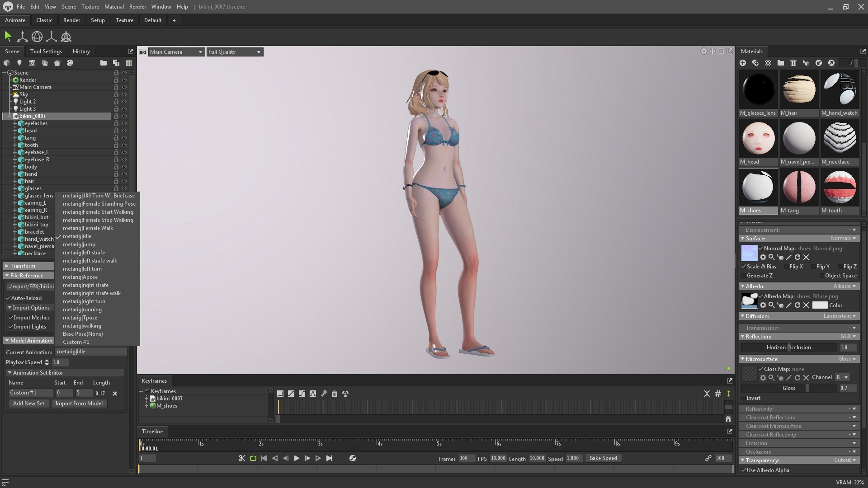868x488 pixels.
Task: Choose metarig|Female Walk from list
Action: (88, 228)
